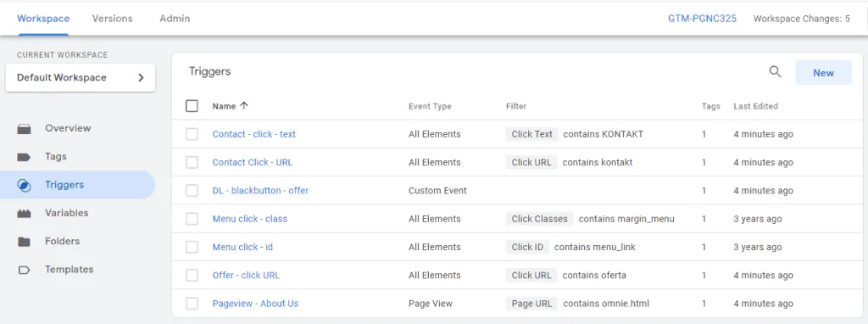Click the search magnifier icon in Triggers

tap(775, 72)
